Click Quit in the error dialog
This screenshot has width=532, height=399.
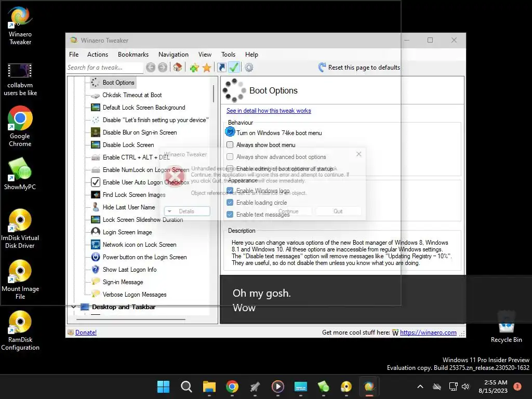(x=338, y=211)
